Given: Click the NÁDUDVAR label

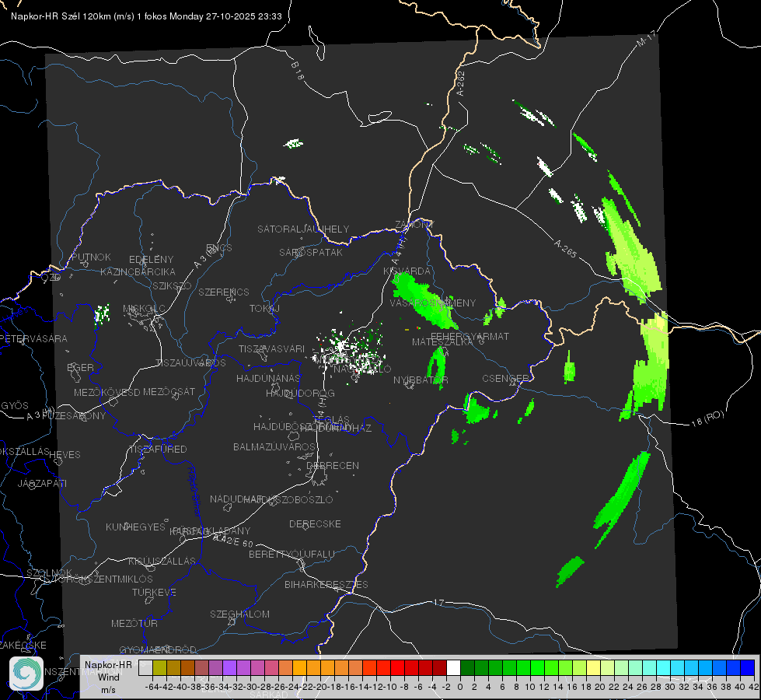Looking at the screenshot, I should coord(236,499).
